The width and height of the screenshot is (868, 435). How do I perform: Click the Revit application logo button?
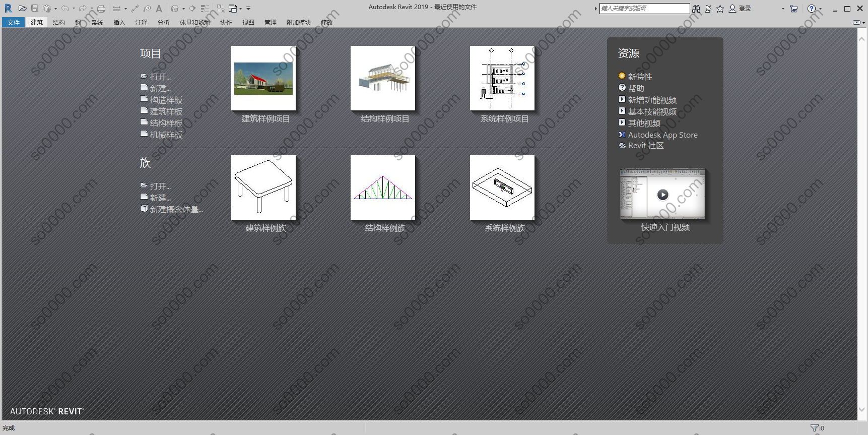(9, 8)
